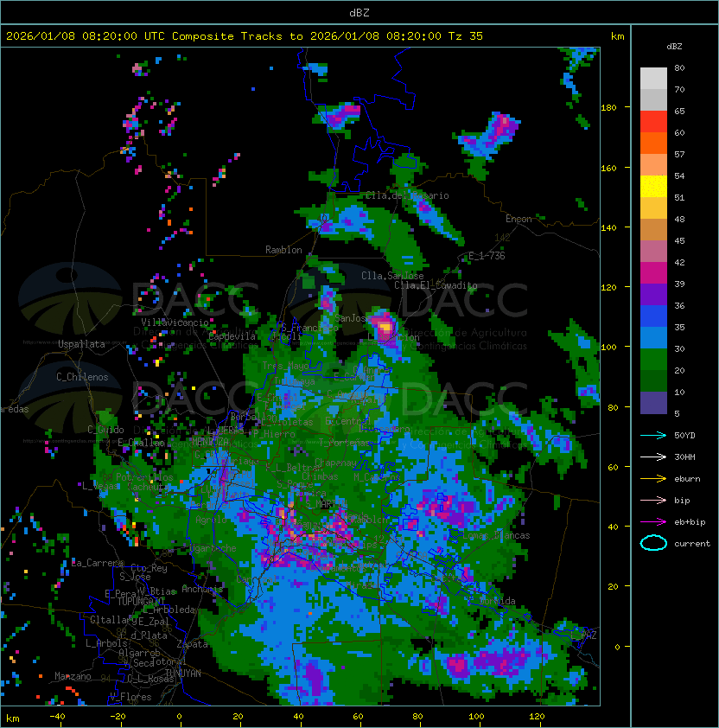Click the 'Uspallata' place label
The width and height of the screenshot is (719, 728).
click(x=81, y=344)
